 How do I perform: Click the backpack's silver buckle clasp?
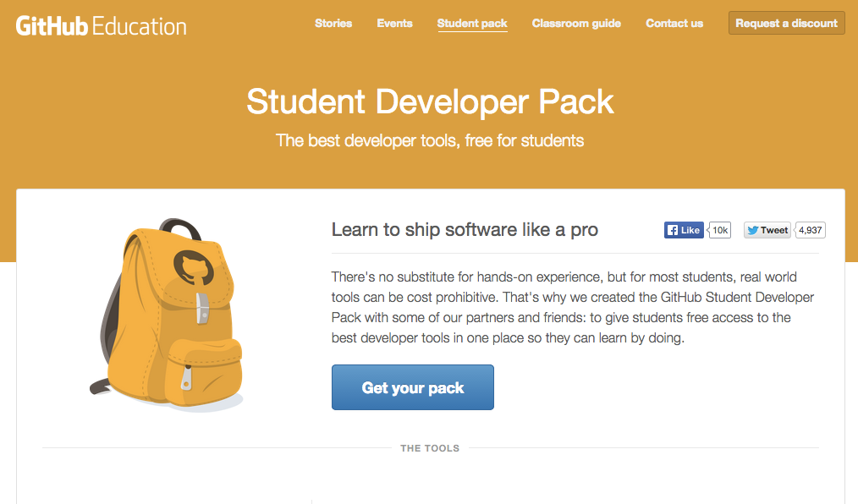(x=202, y=308)
